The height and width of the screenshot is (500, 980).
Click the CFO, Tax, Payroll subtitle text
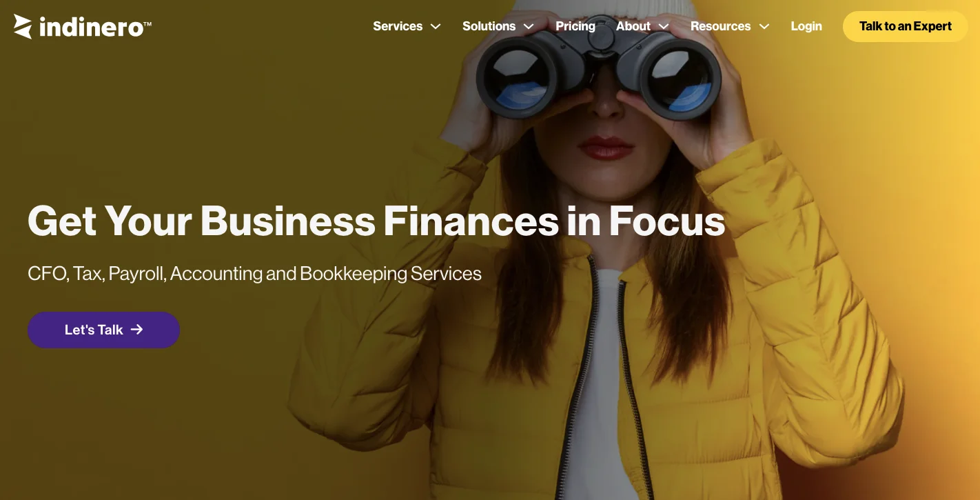[x=254, y=274]
